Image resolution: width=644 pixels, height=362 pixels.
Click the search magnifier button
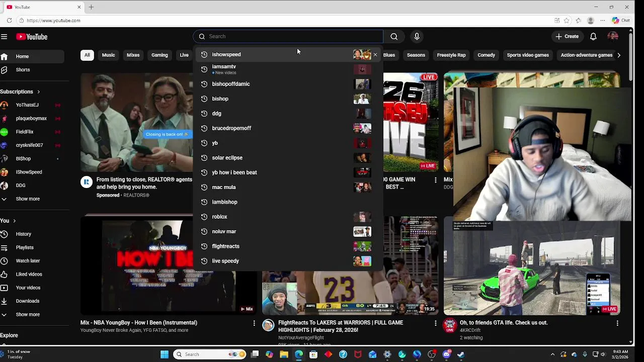click(394, 36)
